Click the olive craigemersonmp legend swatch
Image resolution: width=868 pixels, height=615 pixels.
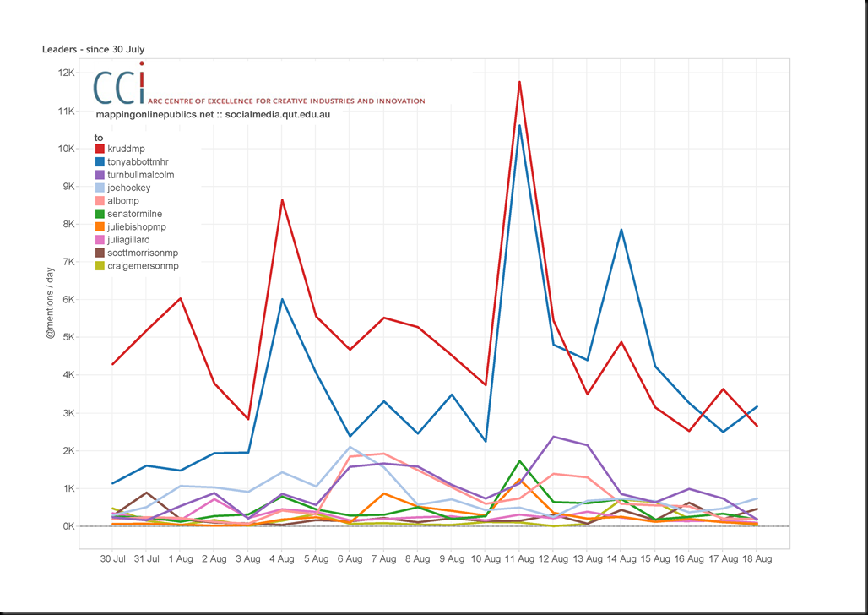click(100, 266)
